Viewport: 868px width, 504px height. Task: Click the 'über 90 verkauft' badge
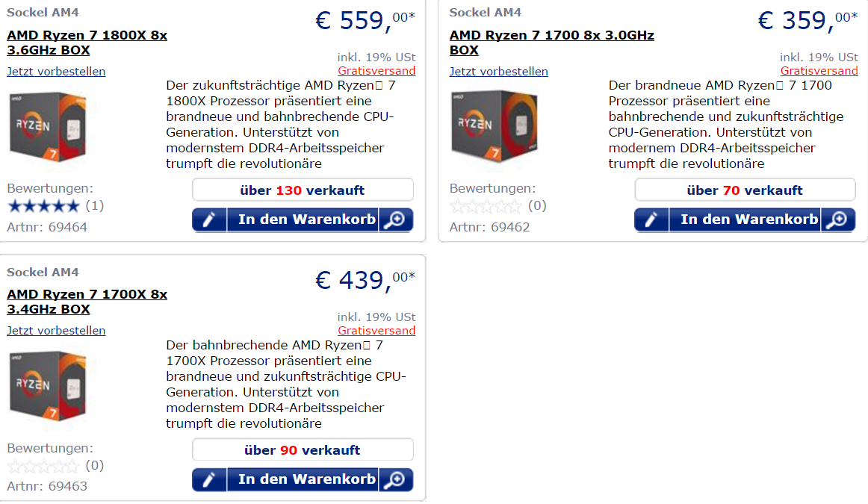(303, 450)
